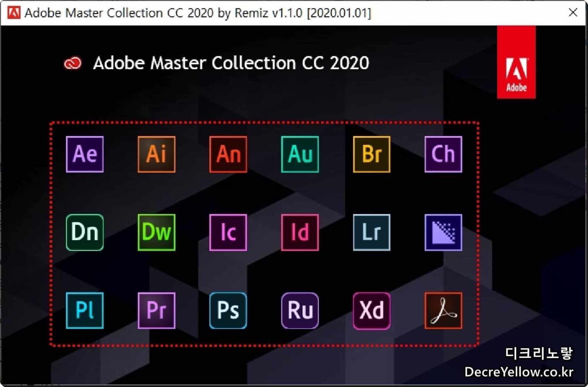Screen dimensions: 588x387
Task: Choose the Illustrator (Ai) icon
Action: [x=157, y=154]
